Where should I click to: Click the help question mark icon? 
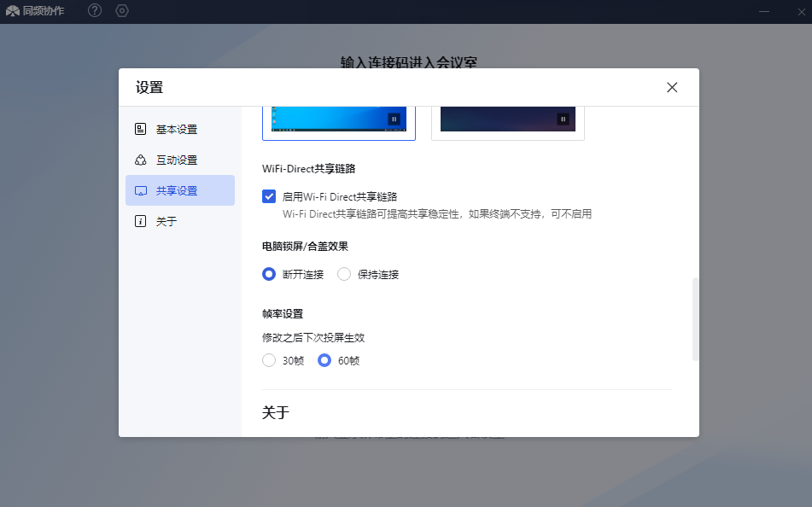click(x=95, y=11)
